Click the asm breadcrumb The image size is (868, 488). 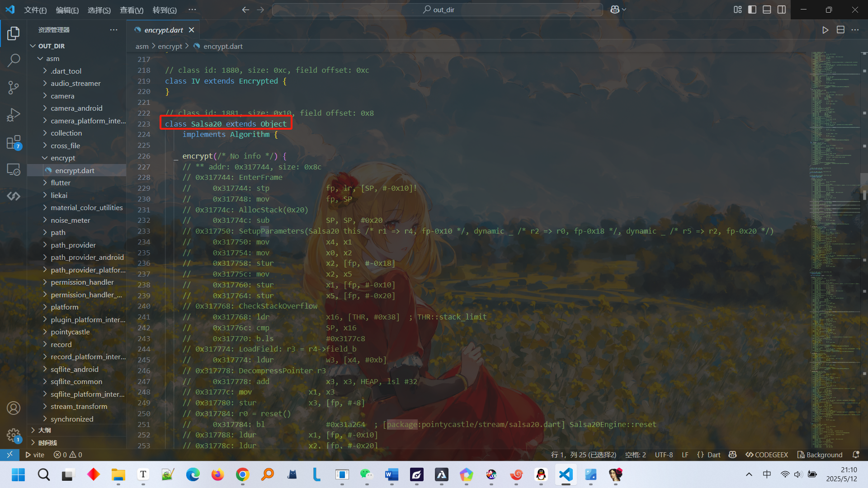click(x=142, y=46)
